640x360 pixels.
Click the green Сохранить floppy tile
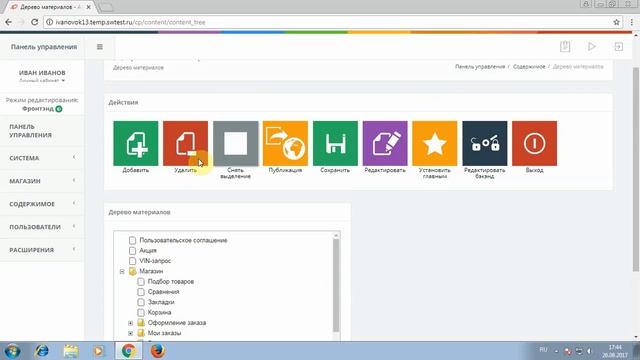click(335, 143)
